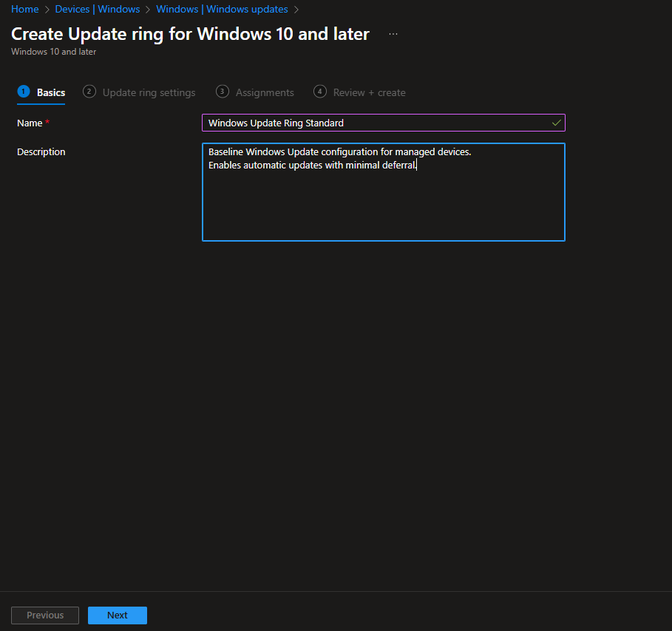
Task: Click the step 4 circle number icon
Action: (x=320, y=92)
